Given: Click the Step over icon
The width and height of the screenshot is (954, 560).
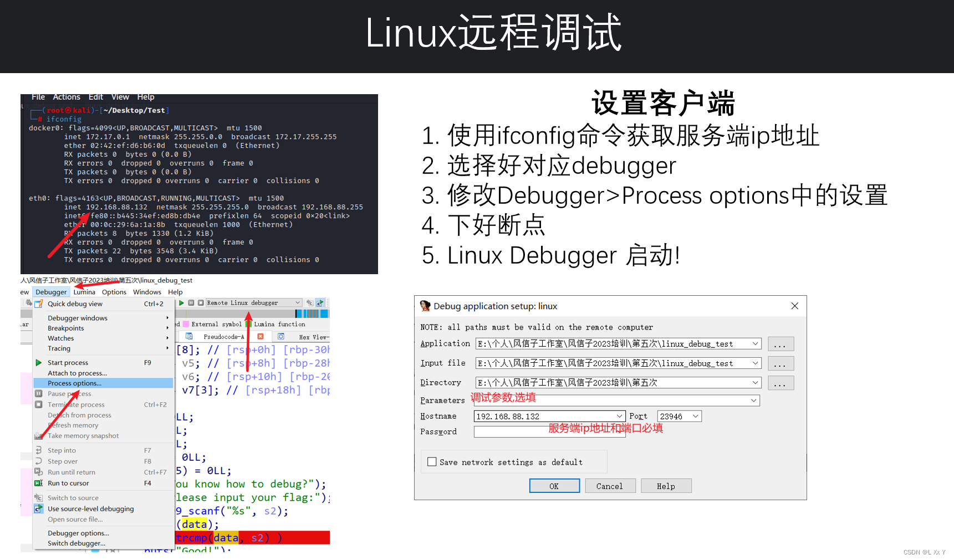Looking at the screenshot, I should (x=39, y=461).
